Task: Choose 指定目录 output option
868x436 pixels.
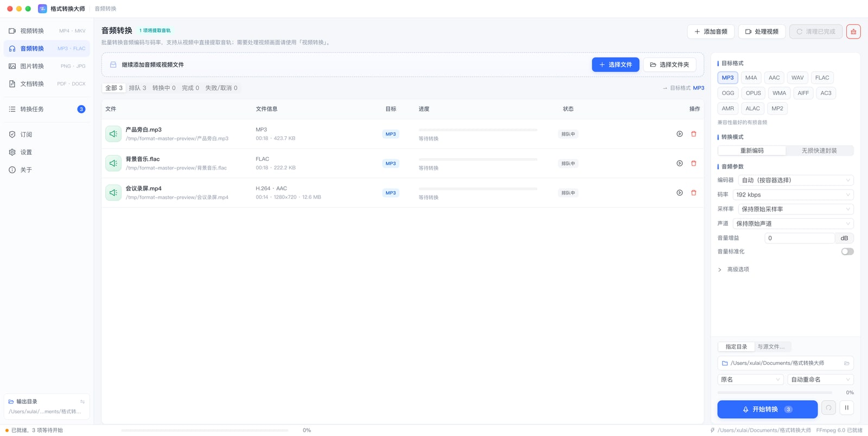Action: 736,347
